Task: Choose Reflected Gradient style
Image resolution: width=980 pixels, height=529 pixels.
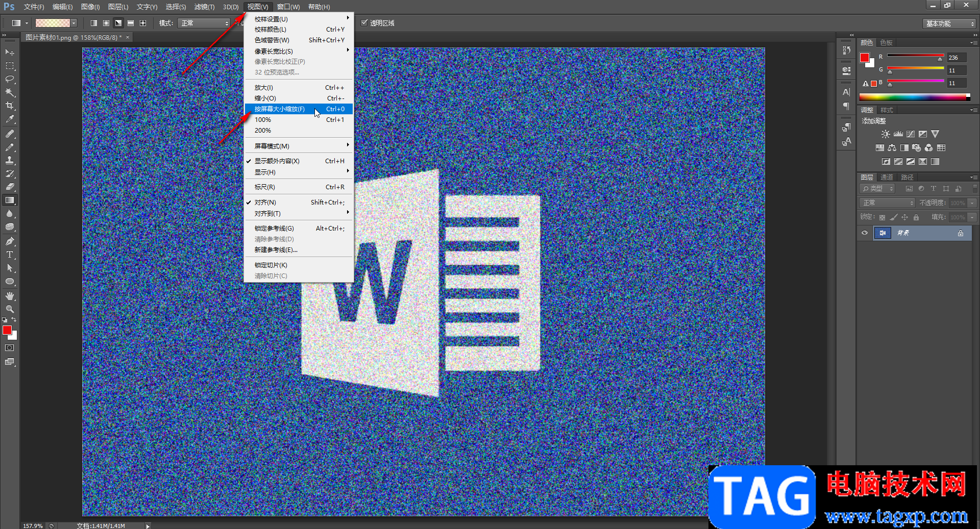Action: (x=130, y=23)
